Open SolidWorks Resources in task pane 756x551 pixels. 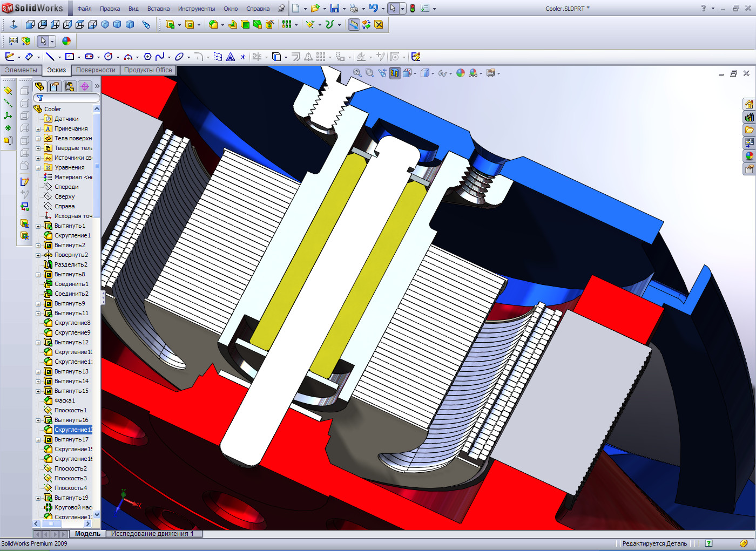tap(749, 104)
